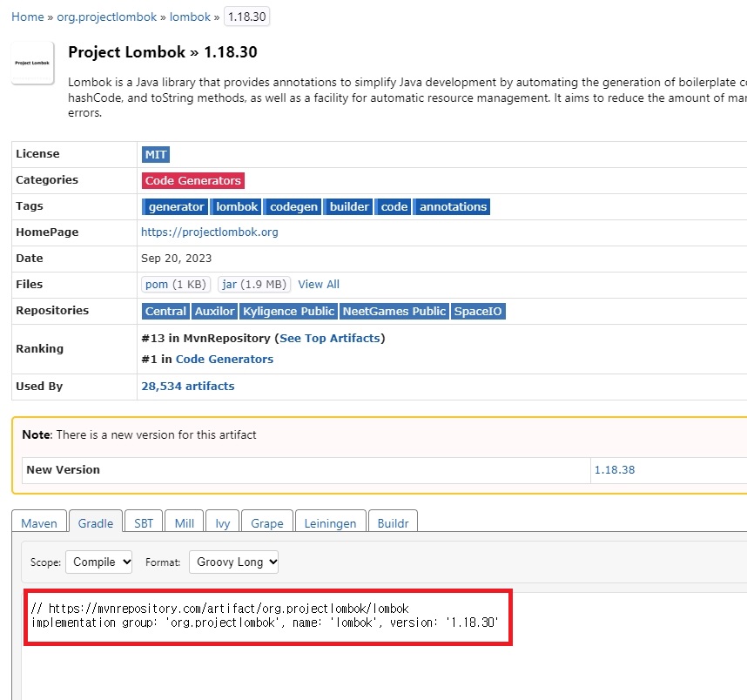Screen dimensions: 747x700
Task: Open the Home breadcrumb link
Action: point(28,17)
